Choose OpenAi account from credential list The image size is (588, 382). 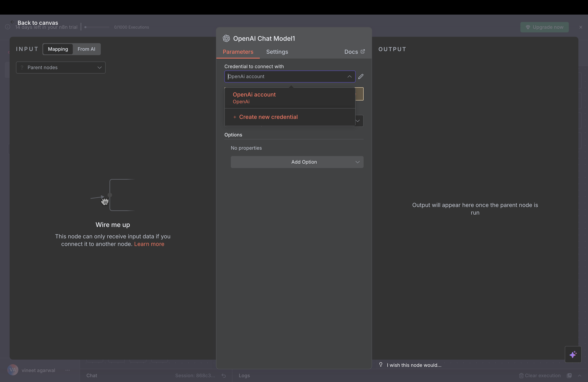(x=254, y=98)
